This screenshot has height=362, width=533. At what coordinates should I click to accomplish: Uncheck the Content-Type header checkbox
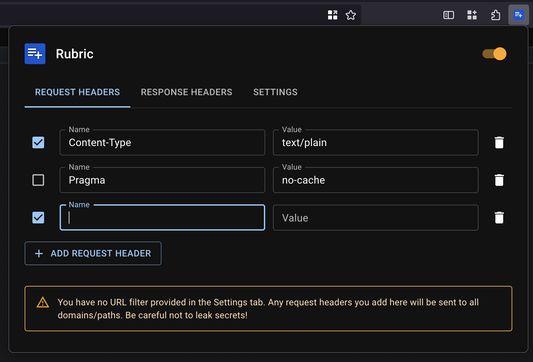tap(38, 142)
